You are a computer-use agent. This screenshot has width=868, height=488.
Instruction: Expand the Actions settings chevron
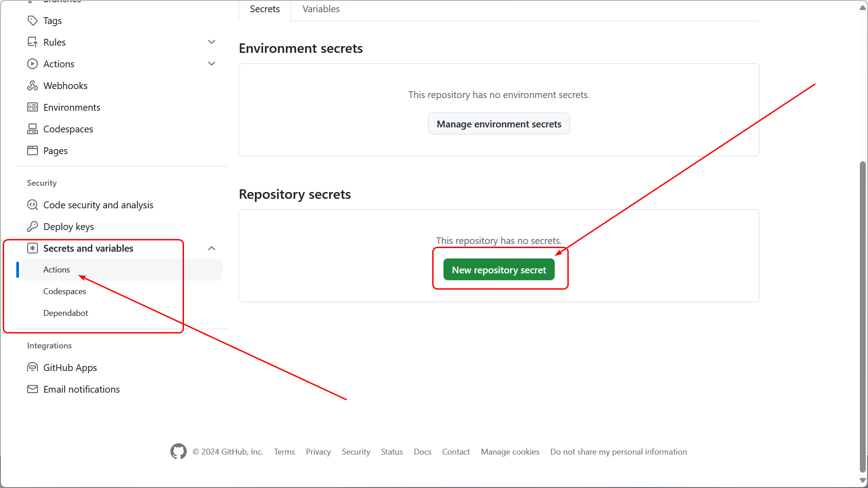pos(212,64)
